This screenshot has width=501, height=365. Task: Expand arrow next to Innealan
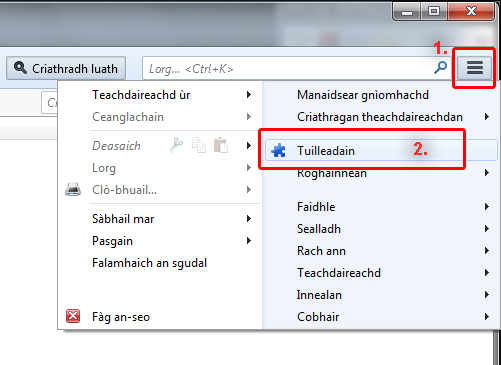point(487,295)
